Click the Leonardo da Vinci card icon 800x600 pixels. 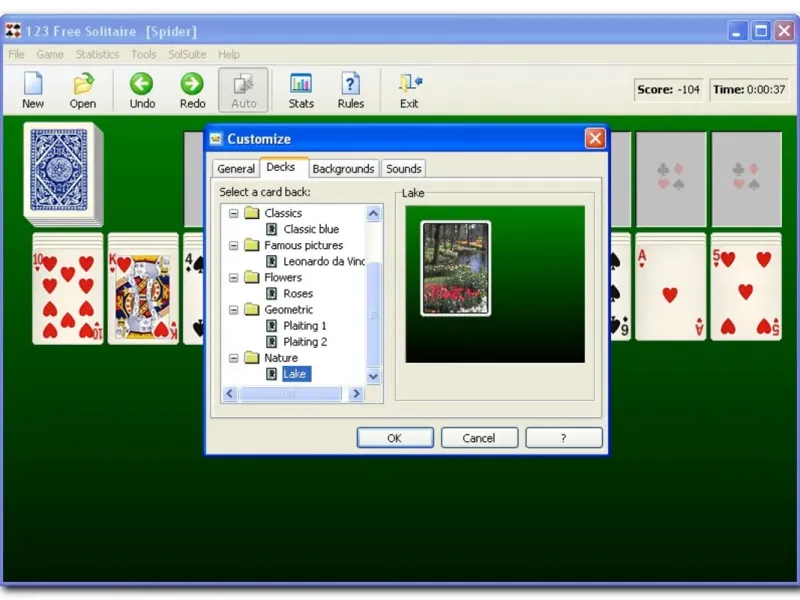(x=272, y=261)
